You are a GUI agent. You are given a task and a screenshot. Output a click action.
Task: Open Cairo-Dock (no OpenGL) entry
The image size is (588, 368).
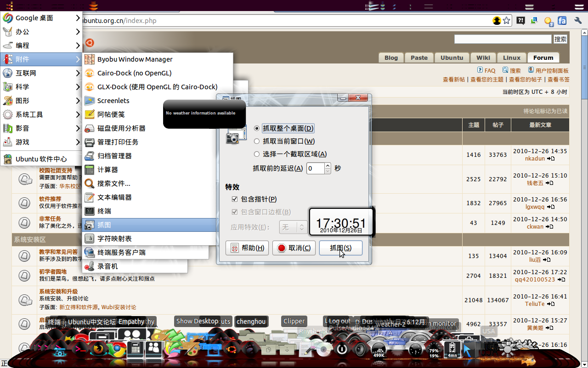[x=158, y=73]
